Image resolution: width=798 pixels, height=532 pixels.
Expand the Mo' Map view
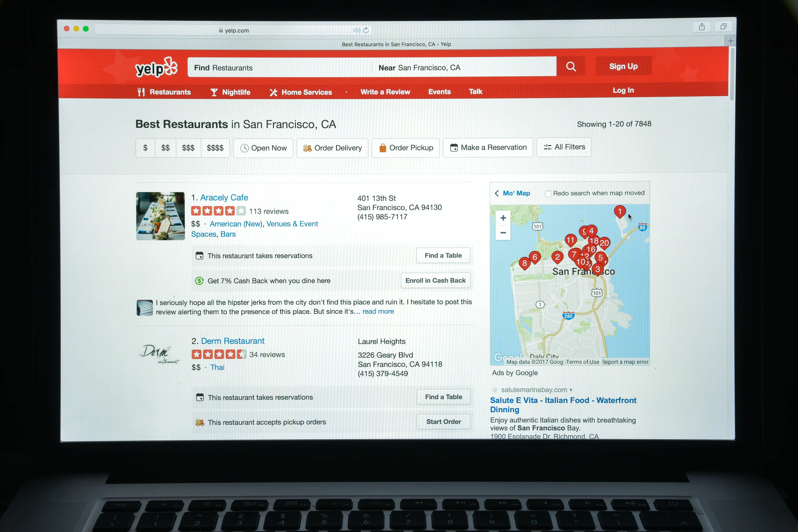[x=512, y=193]
